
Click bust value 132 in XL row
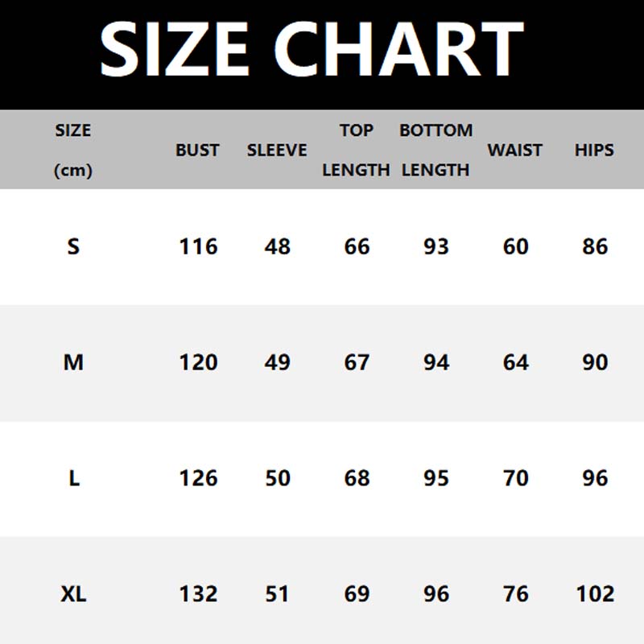[x=198, y=594]
